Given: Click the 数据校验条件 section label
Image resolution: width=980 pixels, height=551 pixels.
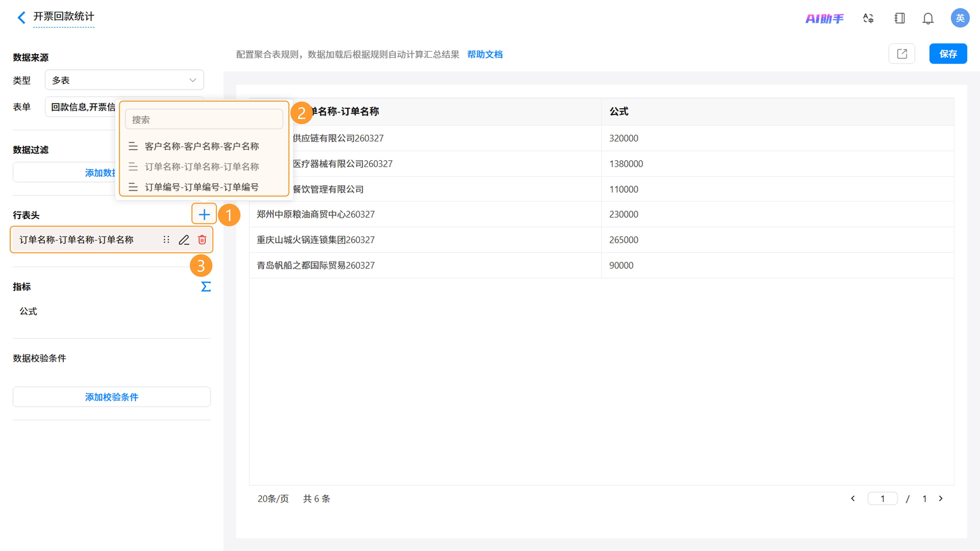Looking at the screenshot, I should tap(40, 358).
